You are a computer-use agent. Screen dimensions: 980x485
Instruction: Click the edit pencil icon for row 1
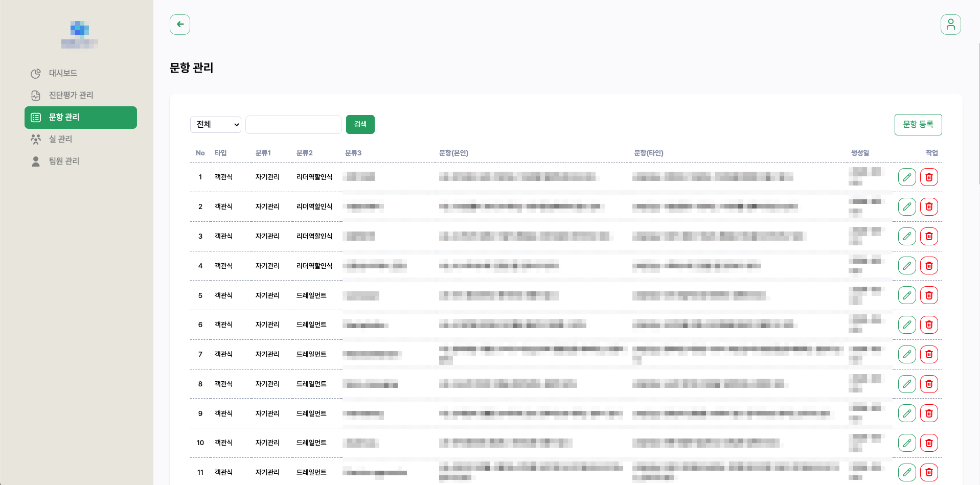tap(907, 177)
